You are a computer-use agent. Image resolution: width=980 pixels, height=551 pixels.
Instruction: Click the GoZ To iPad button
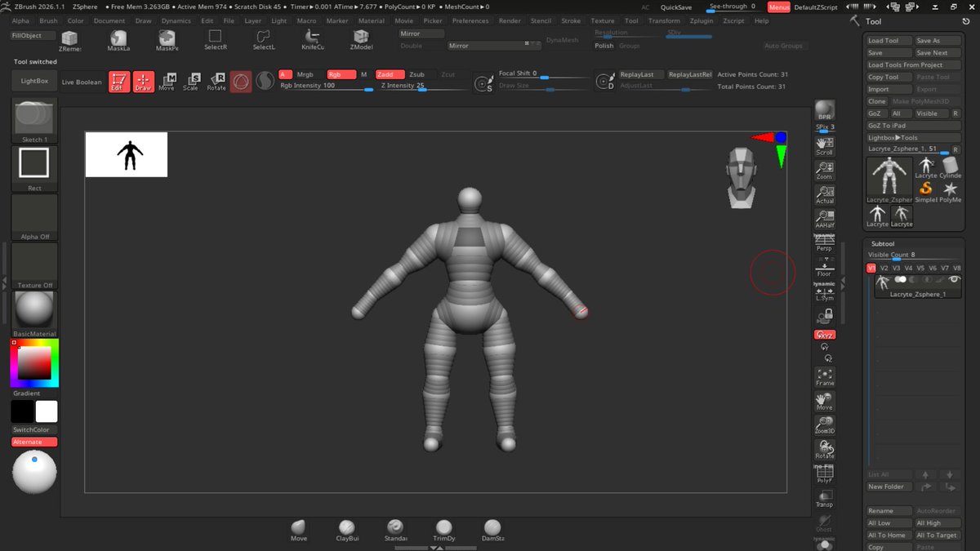click(913, 126)
